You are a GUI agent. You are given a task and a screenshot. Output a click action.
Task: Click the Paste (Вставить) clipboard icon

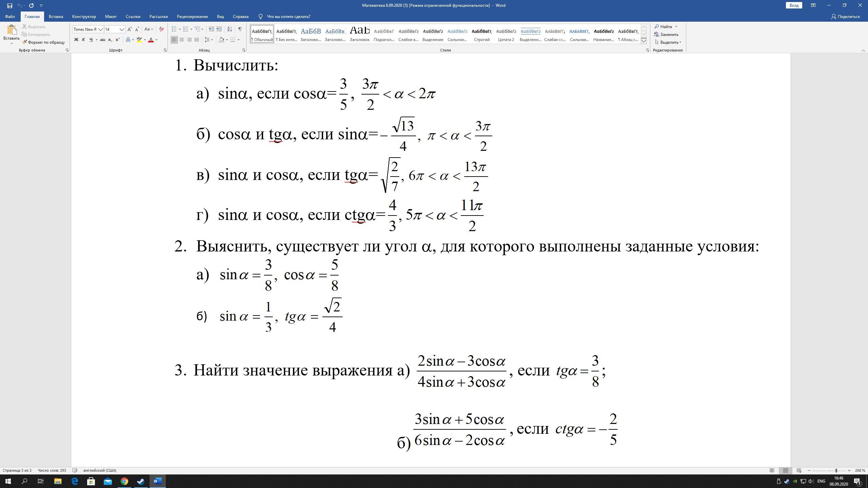pos(12,30)
